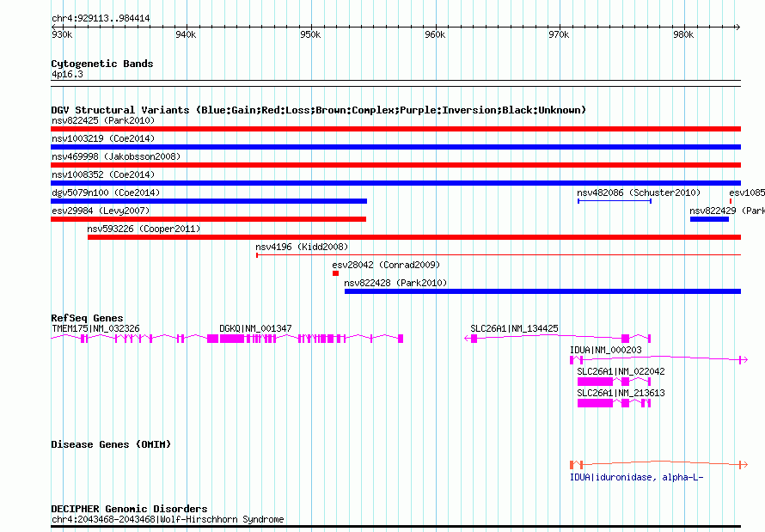The width and height of the screenshot is (765, 532).
Task: Click the Wolf-Hirschhorn Syndrome DECIPHER label
Action: pos(168,519)
